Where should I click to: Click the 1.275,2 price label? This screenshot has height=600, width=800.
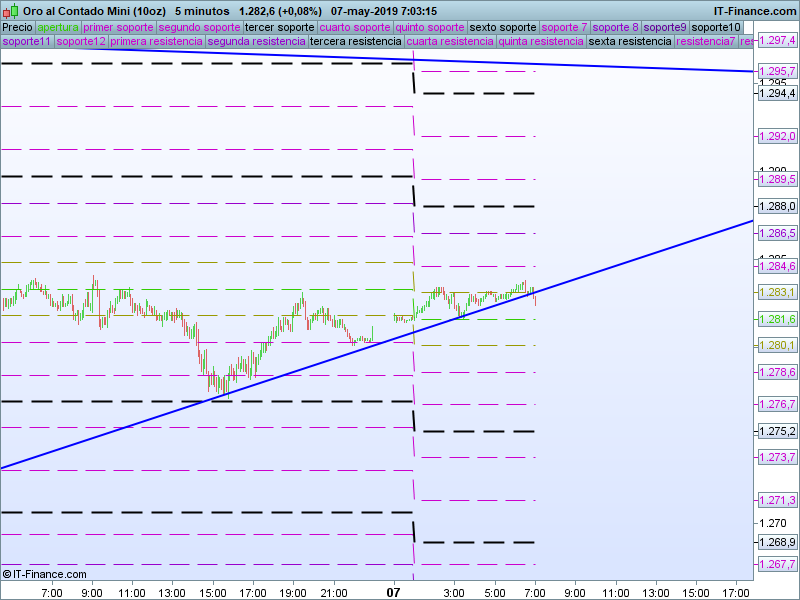[x=777, y=431]
